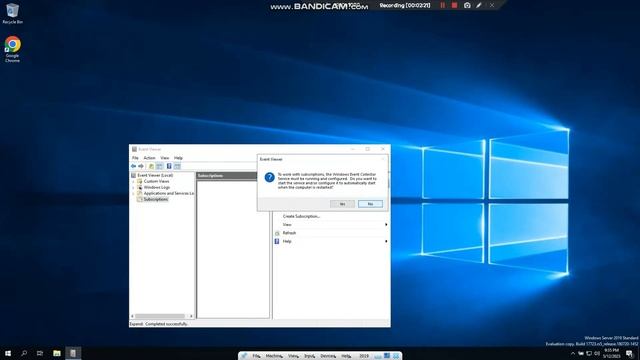Image resolution: width=640 pixels, height=360 pixels.
Task: Show hidden tray icons chevron
Action: [573, 353]
